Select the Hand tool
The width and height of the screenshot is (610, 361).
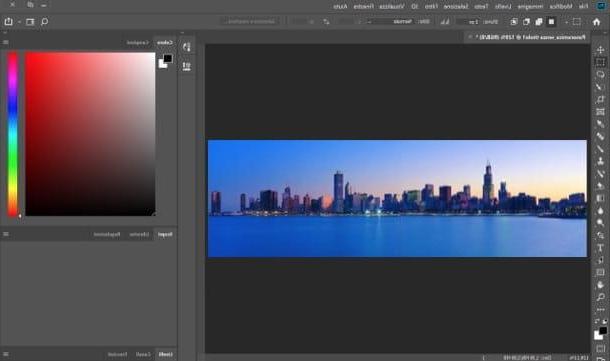(x=600, y=285)
